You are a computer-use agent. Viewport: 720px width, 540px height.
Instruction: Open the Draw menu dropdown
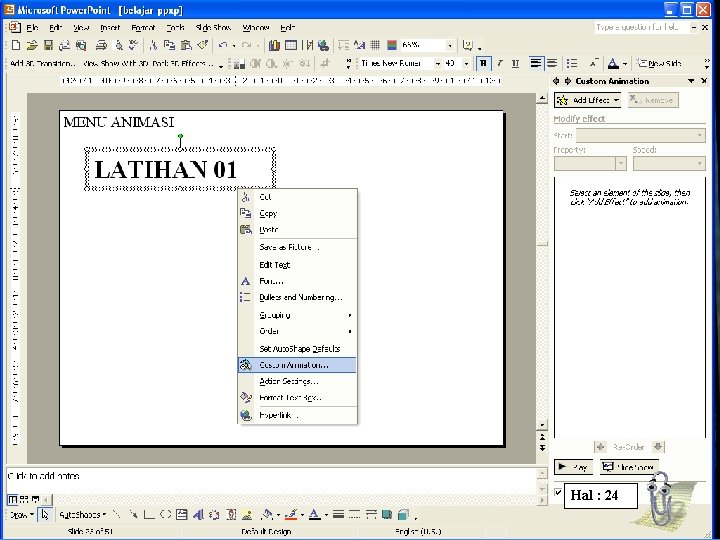[x=22, y=515]
